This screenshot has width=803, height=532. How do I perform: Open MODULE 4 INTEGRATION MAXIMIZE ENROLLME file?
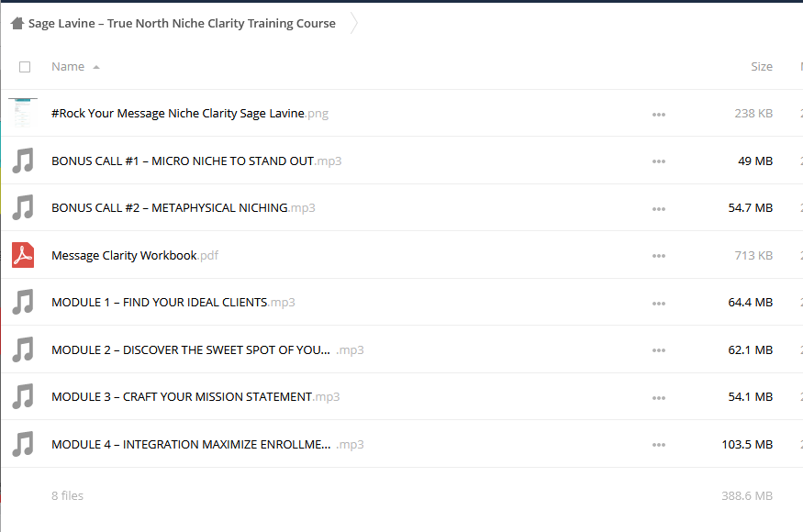pyautogui.click(x=208, y=445)
